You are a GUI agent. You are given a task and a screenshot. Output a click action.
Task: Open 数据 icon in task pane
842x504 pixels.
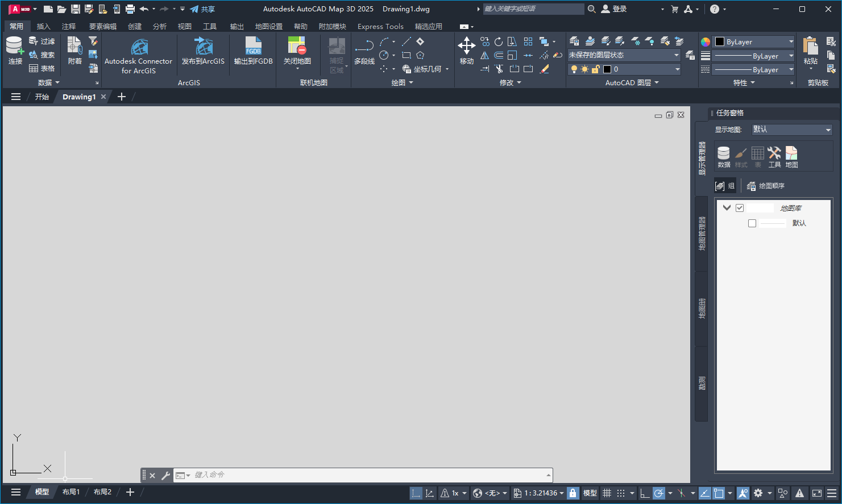click(724, 157)
